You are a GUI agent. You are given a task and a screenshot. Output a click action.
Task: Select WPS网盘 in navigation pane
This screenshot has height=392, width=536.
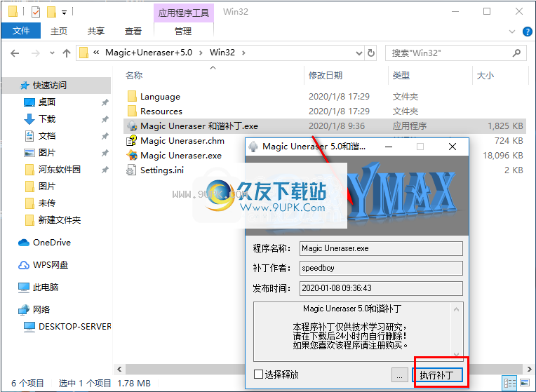click(x=51, y=265)
